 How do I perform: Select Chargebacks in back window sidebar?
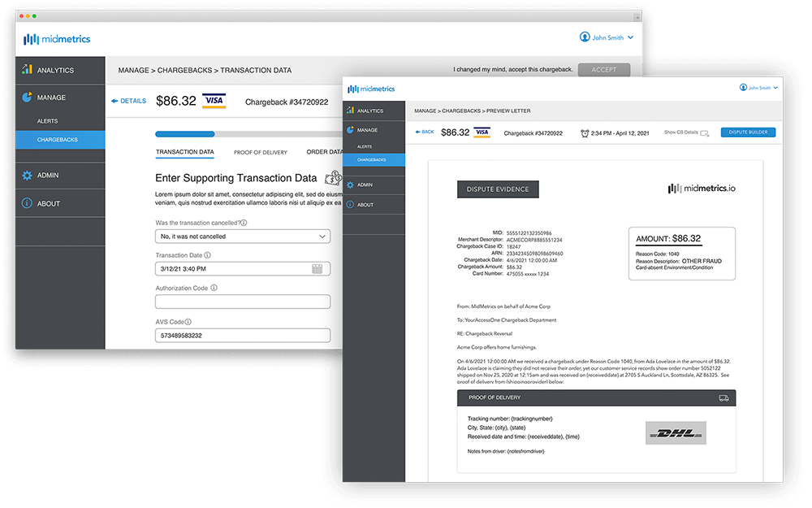(x=60, y=140)
